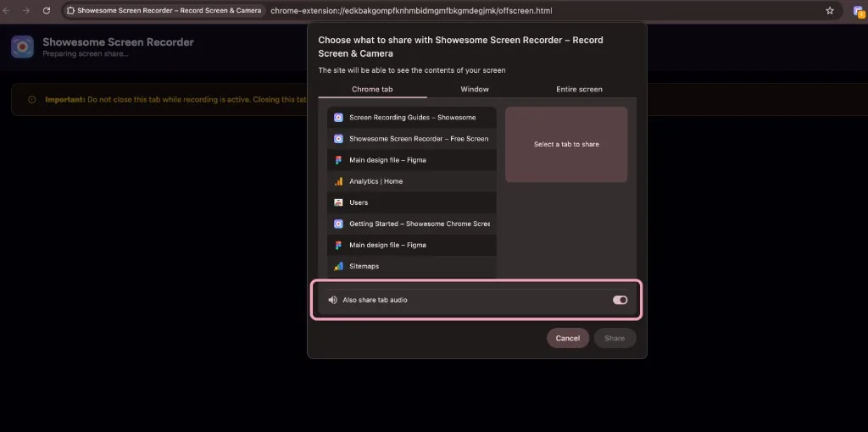Select the Analytics | Home tab
The width and height of the screenshot is (868, 432).
tap(412, 181)
